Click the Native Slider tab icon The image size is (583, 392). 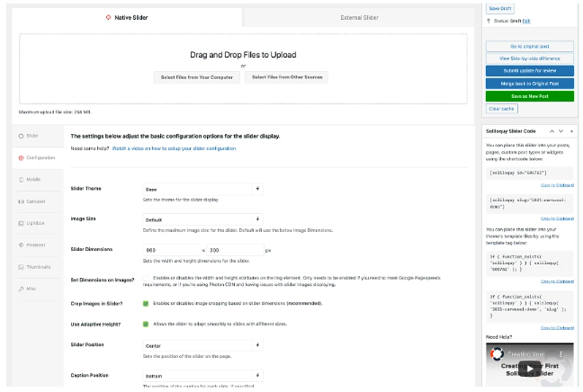(x=108, y=17)
